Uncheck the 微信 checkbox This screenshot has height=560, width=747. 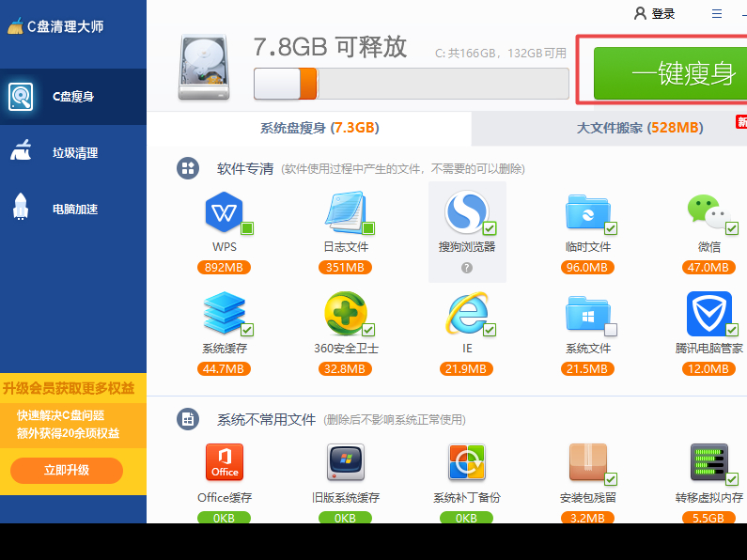coord(732,228)
